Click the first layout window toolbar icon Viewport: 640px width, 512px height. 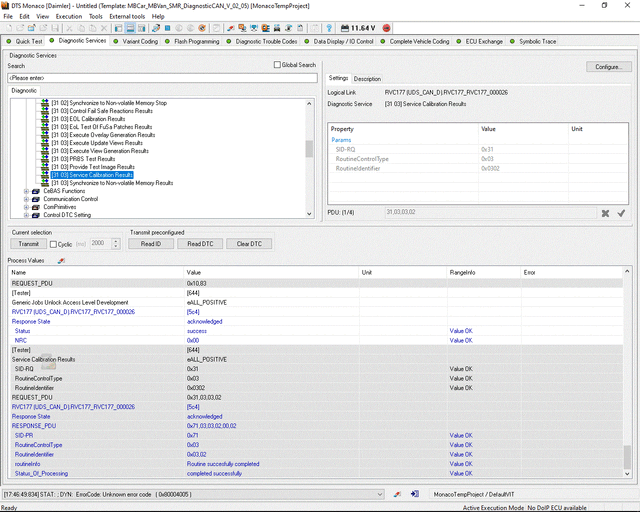pyautogui.click(x=118, y=28)
